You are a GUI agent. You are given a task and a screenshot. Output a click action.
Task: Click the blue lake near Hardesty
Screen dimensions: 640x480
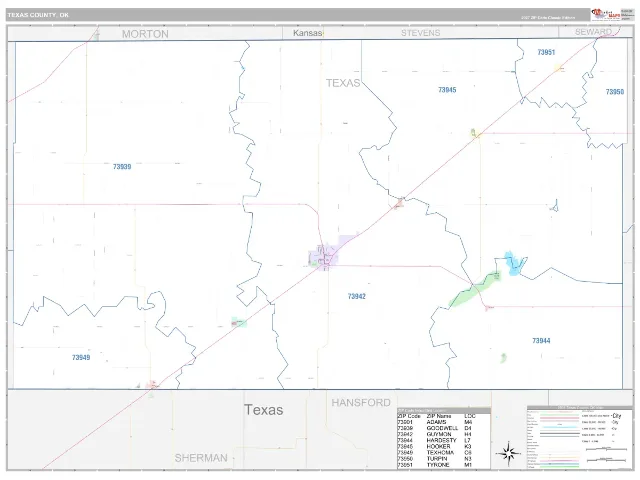(x=513, y=263)
